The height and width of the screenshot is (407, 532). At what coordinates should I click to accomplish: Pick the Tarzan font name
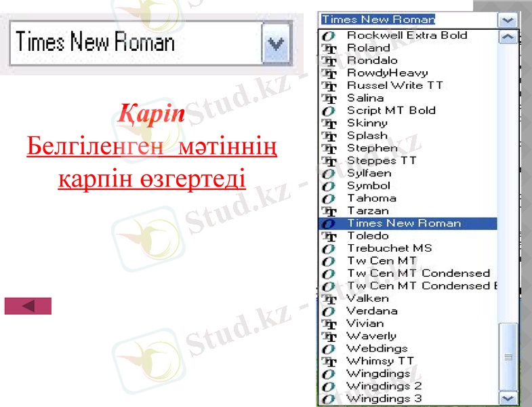[x=368, y=211]
